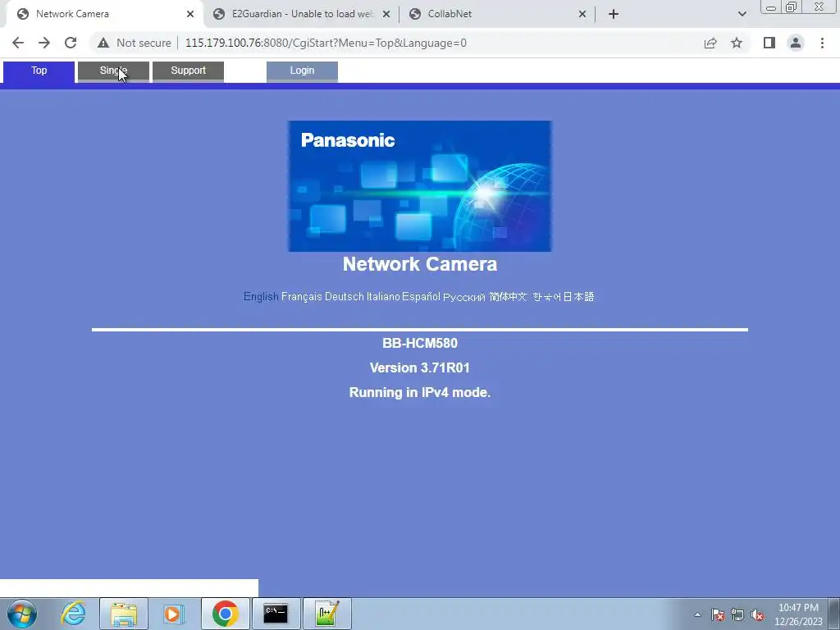Open the camera's Top menu tab
Screen dimensions: 840x630
pos(39,71)
